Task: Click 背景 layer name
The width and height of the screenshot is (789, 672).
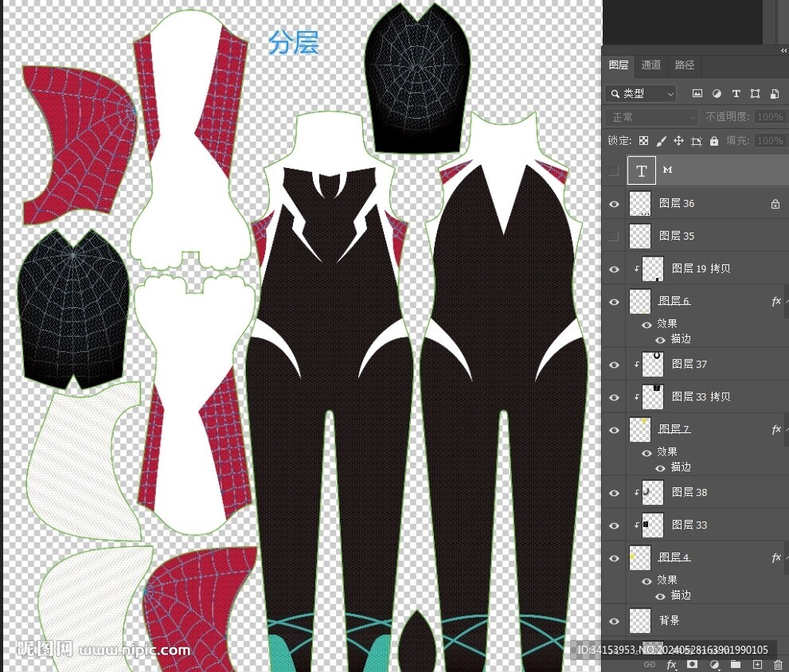Action: pyautogui.click(x=670, y=621)
